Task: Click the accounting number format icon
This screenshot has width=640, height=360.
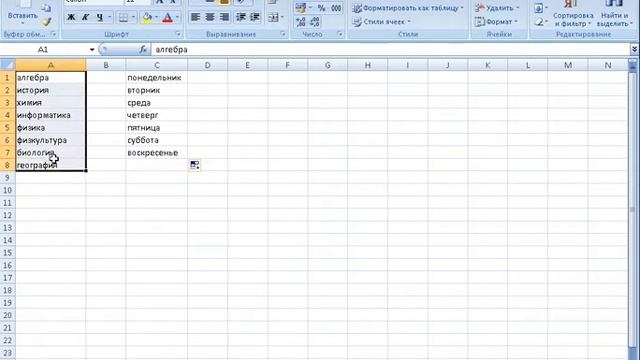Action: coord(301,8)
